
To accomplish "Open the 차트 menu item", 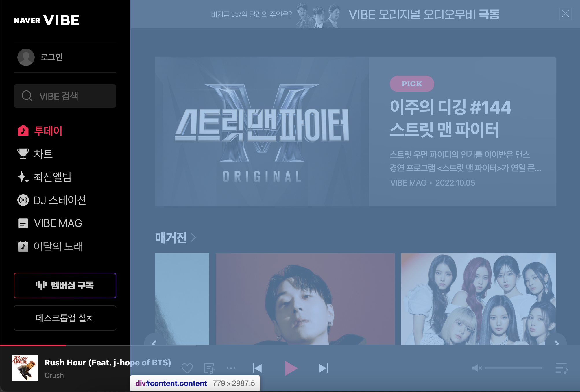I will [43, 154].
